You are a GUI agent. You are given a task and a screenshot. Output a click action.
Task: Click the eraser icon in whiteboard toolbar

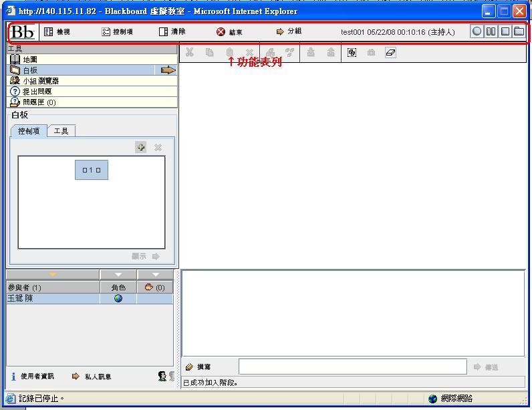390,53
